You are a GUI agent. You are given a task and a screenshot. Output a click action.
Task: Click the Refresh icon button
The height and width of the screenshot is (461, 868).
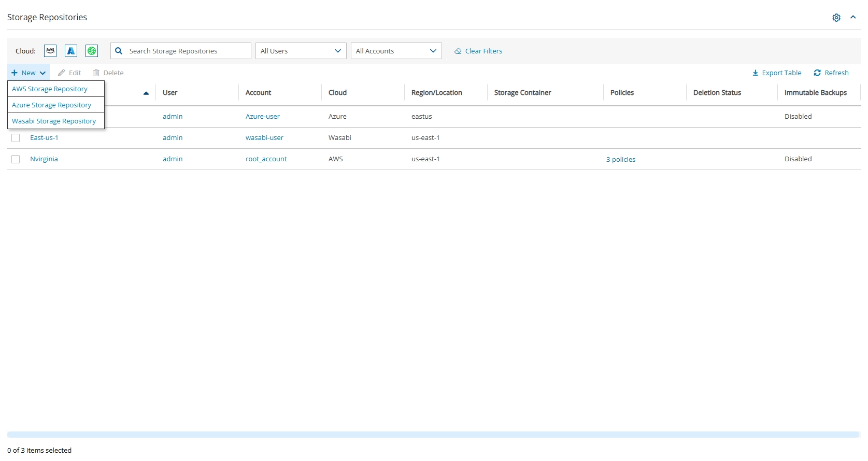pos(817,73)
